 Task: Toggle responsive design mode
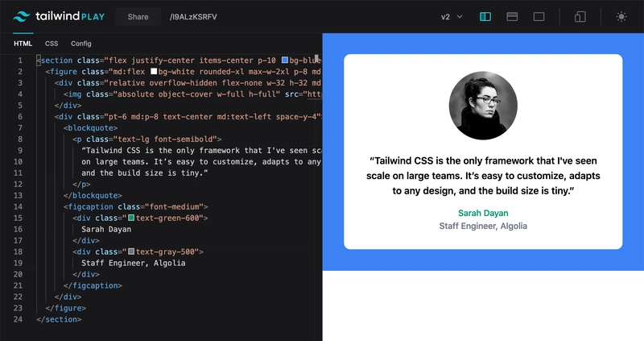(580, 16)
